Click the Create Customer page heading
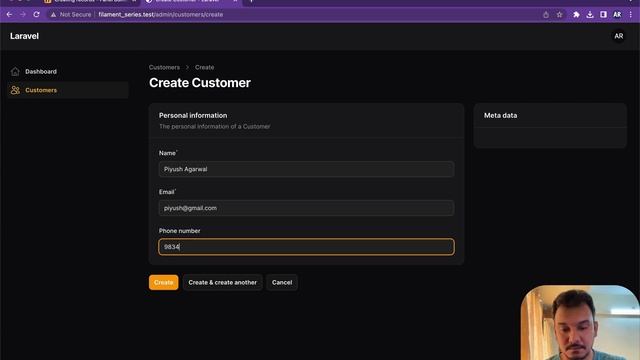 click(x=200, y=83)
